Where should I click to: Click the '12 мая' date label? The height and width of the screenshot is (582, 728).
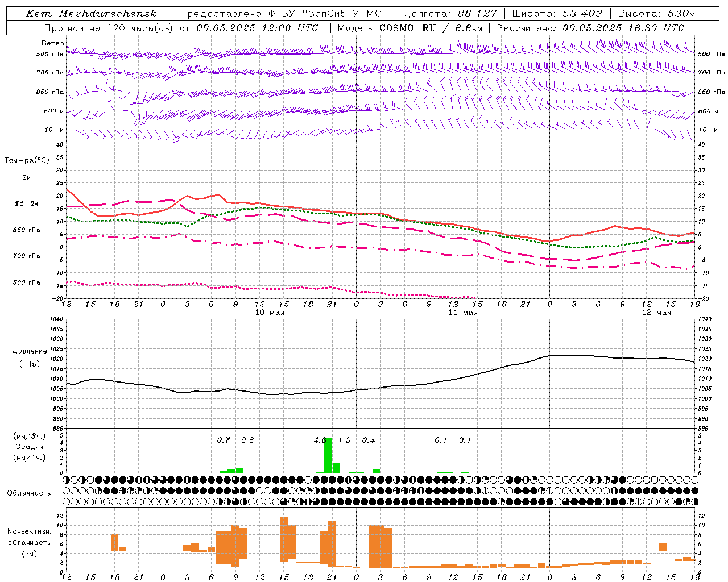point(656,313)
